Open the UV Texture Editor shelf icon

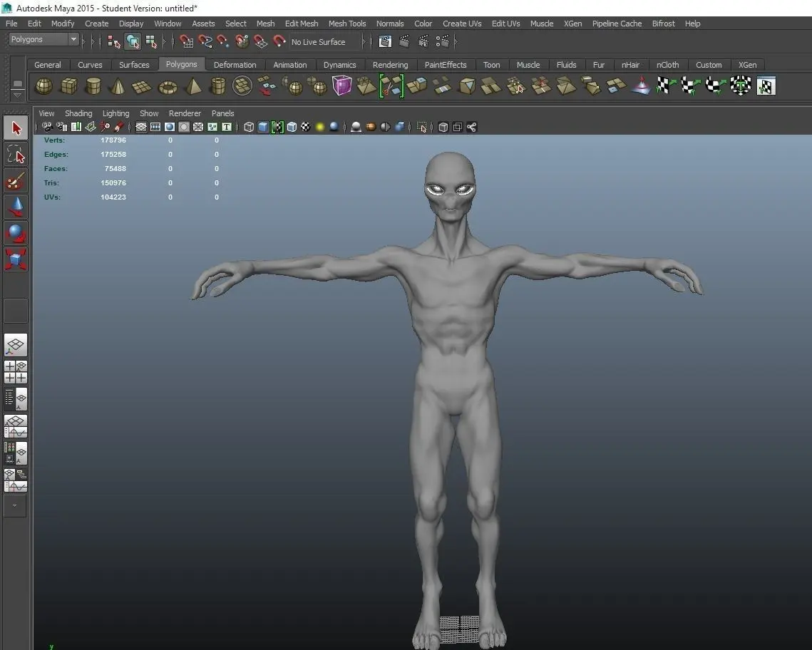[766, 86]
